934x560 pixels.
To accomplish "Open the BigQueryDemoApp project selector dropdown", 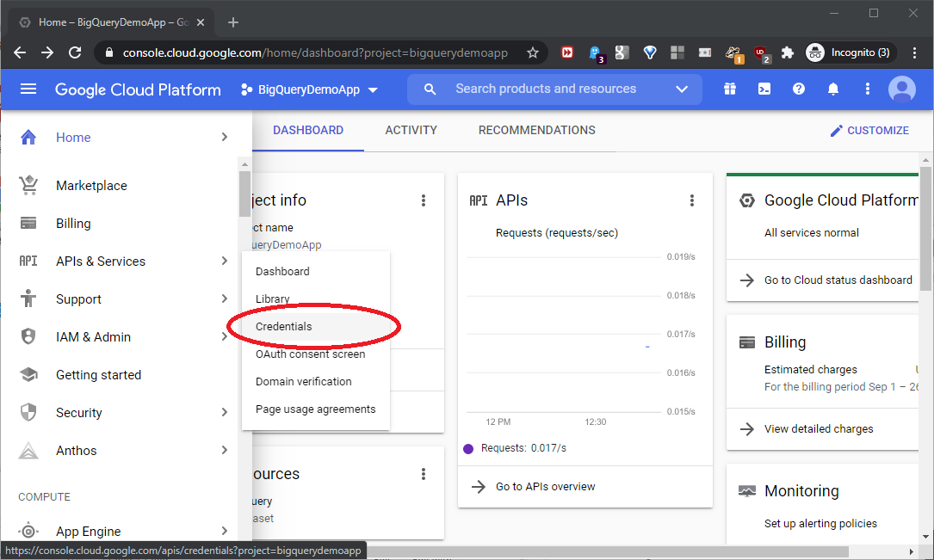I will [x=310, y=89].
